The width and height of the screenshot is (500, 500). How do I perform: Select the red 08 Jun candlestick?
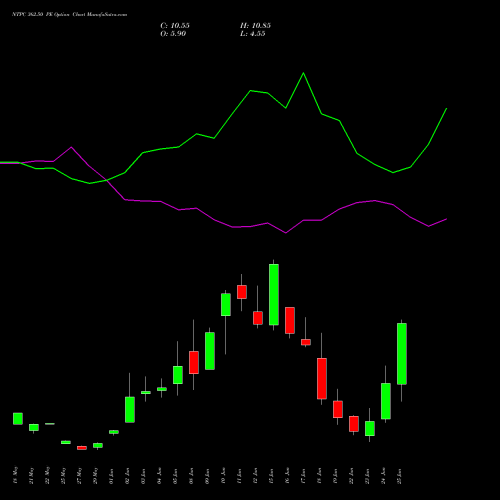pyautogui.click(x=194, y=362)
